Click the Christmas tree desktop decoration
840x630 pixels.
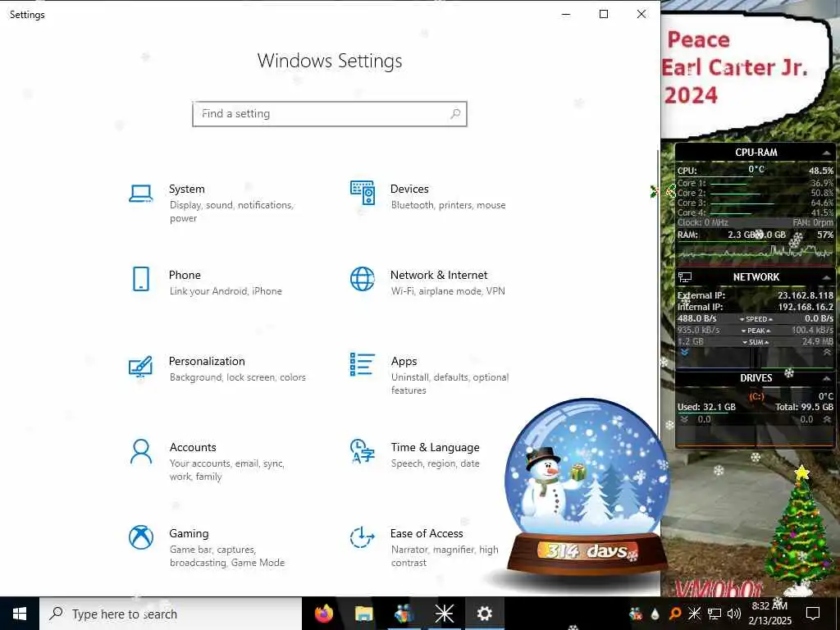[799, 531]
